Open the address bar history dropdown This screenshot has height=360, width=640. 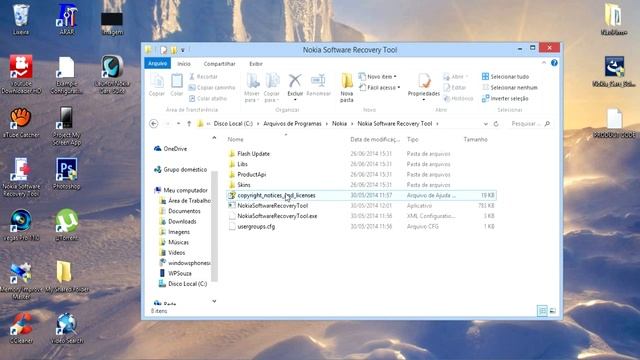[x=485, y=124]
